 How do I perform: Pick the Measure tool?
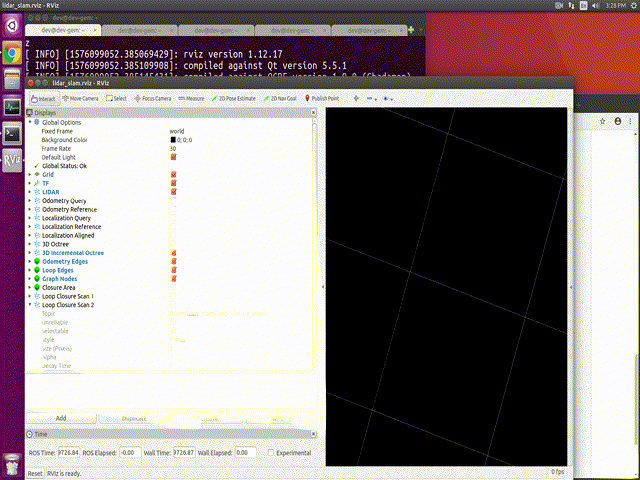tap(190, 99)
